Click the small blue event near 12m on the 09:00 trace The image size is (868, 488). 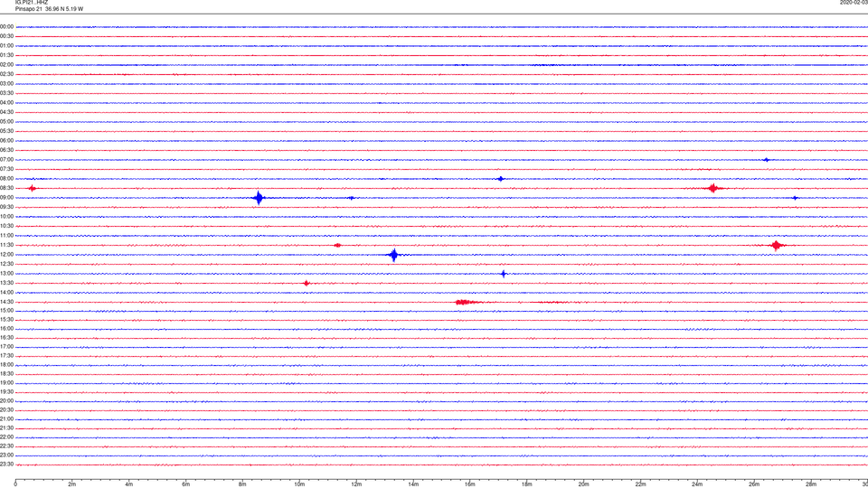point(351,198)
